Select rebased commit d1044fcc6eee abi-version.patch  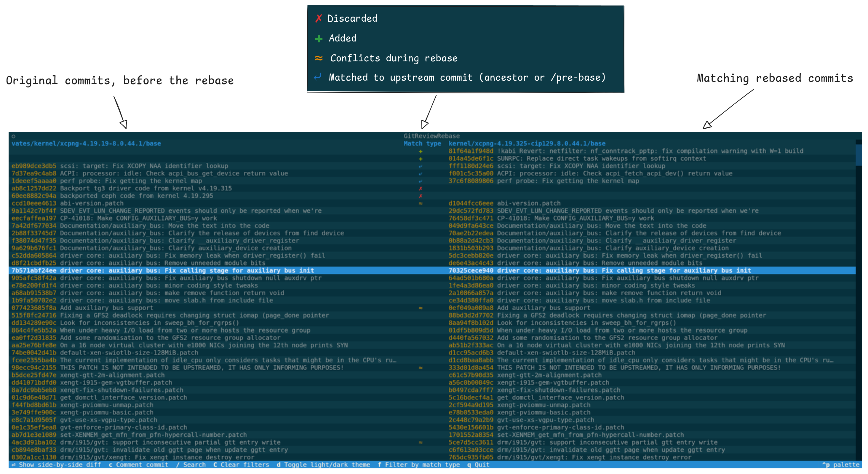pos(504,203)
